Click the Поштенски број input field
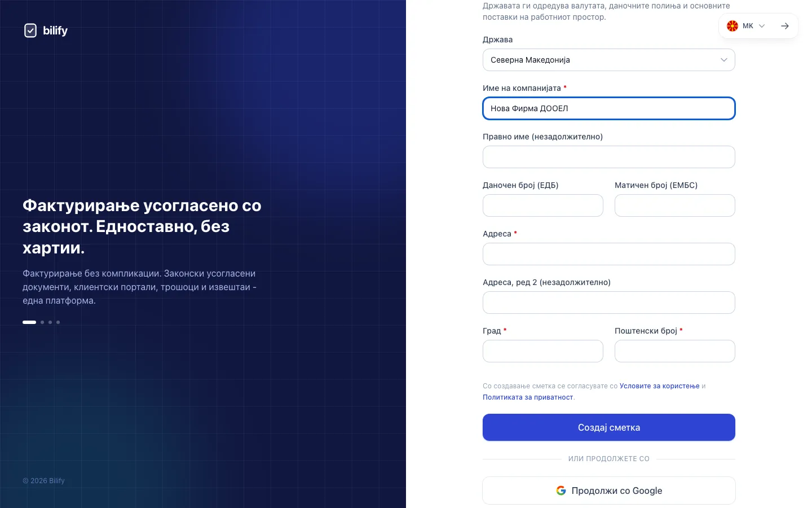Viewport: 812px width, 508px height. pyautogui.click(x=675, y=351)
